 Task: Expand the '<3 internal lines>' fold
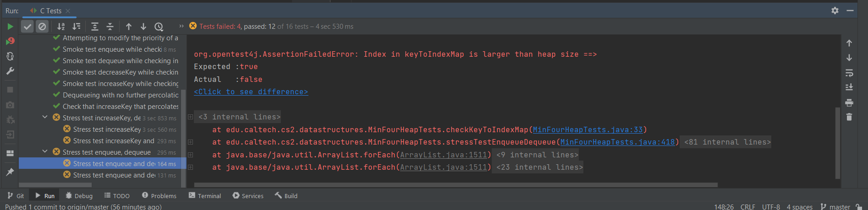(x=190, y=117)
